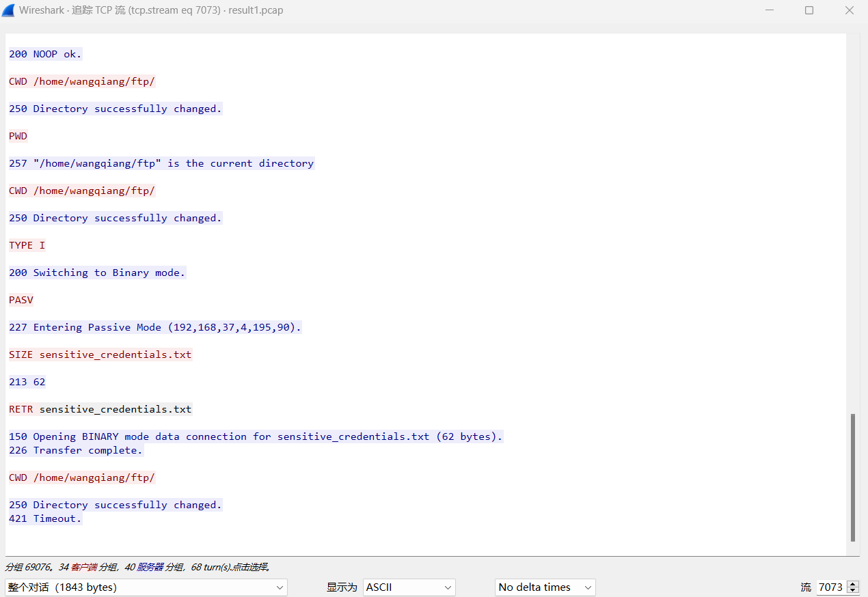The height and width of the screenshot is (597, 868).
Task: Click the Wireshark shark fin title icon
Action: click(x=8, y=10)
